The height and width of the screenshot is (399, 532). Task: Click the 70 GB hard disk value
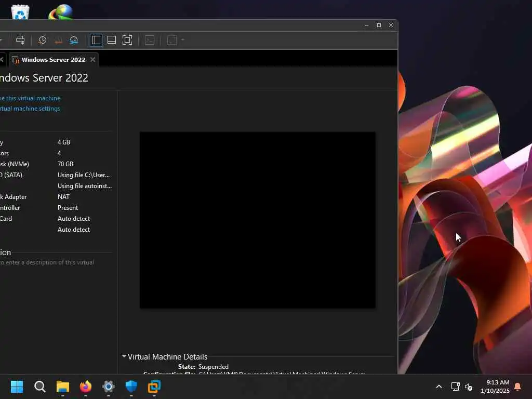[x=65, y=164]
